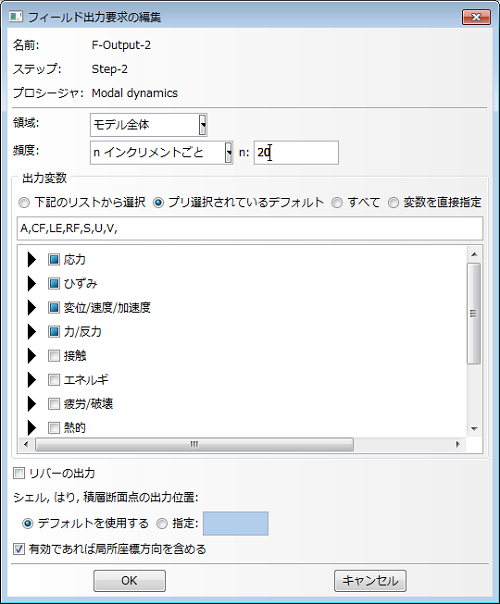Expand the ひずみ category triangle
Viewport: 500px width, 604px height.
pos(32,284)
